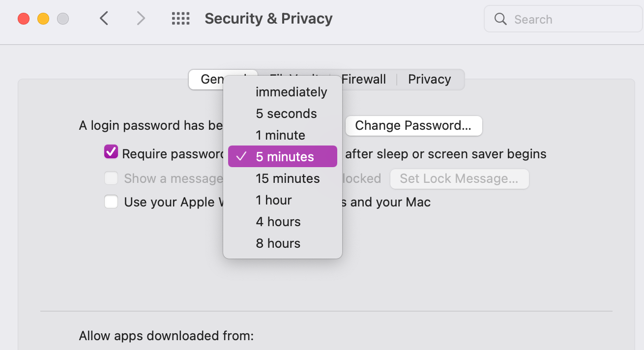
Task: Click the Change Password button
Action: (x=413, y=125)
